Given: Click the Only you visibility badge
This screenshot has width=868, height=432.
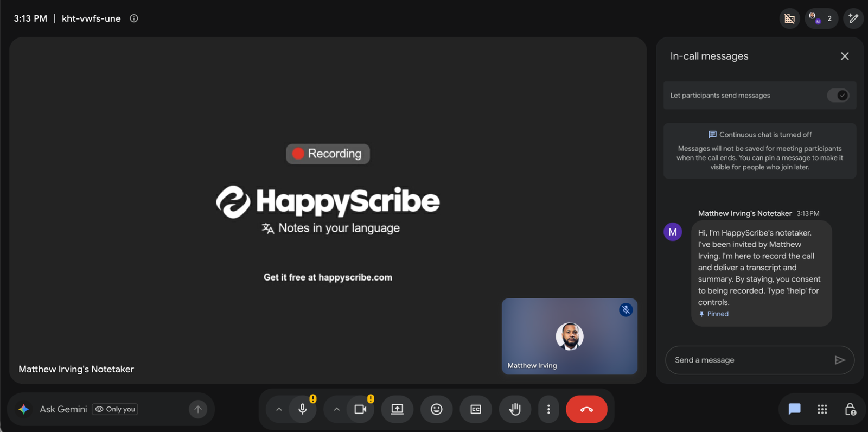Looking at the screenshot, I should tap(115, 409).
